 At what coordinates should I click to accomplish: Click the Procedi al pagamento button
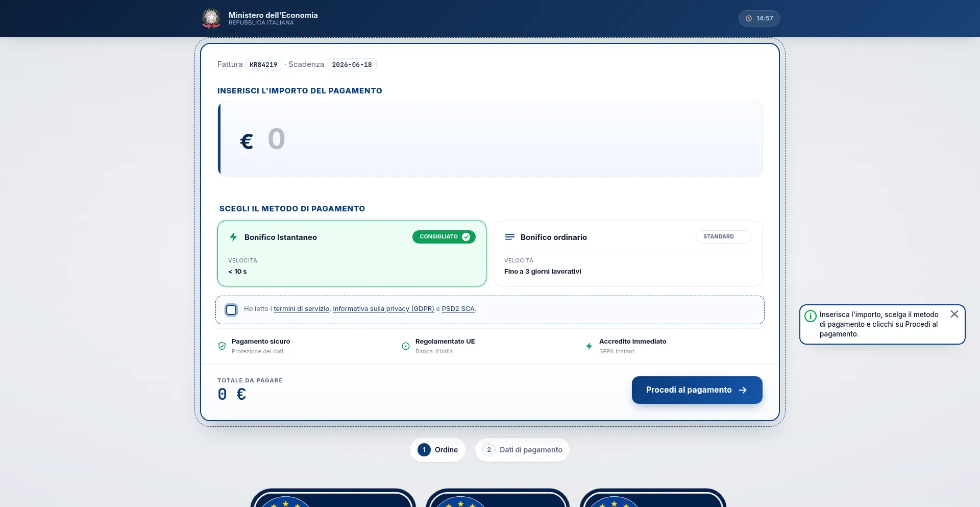click(x=697, y=390)
